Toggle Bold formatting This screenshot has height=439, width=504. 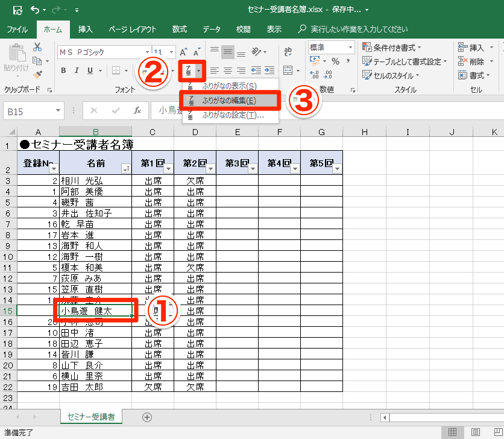[63, 71]
